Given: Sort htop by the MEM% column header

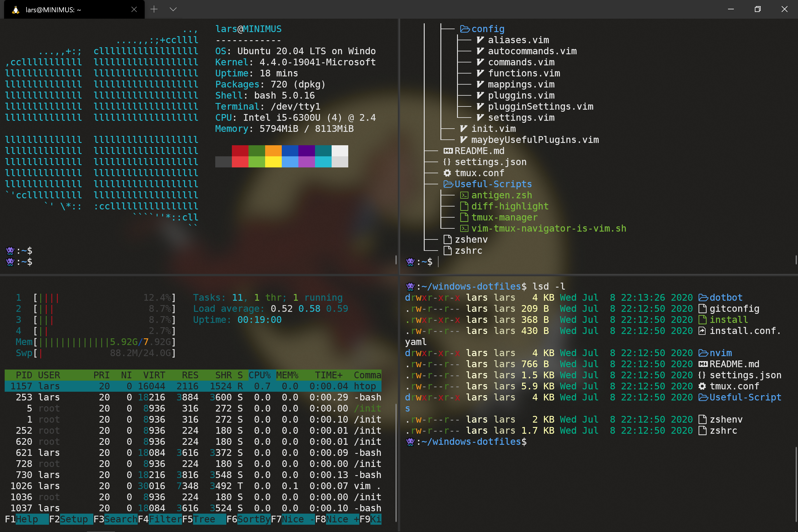Looking at the screenshot, I should 287,375.
